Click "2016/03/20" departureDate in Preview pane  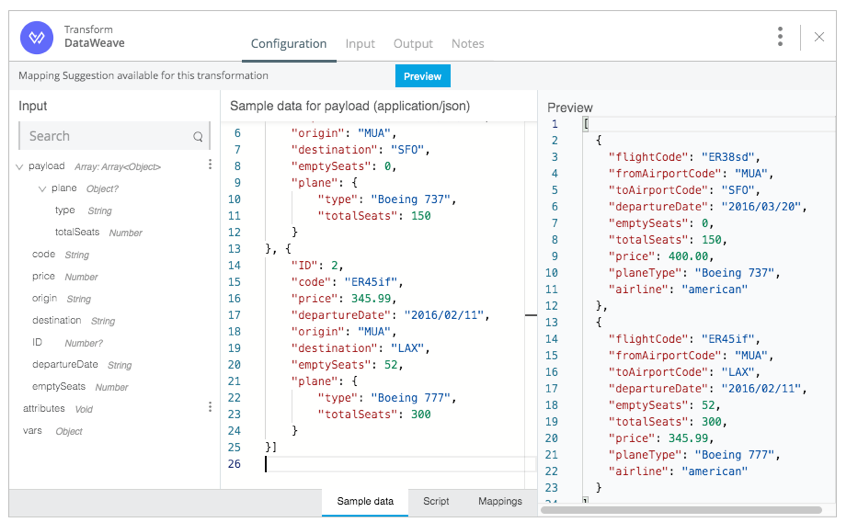coord(760,207)
